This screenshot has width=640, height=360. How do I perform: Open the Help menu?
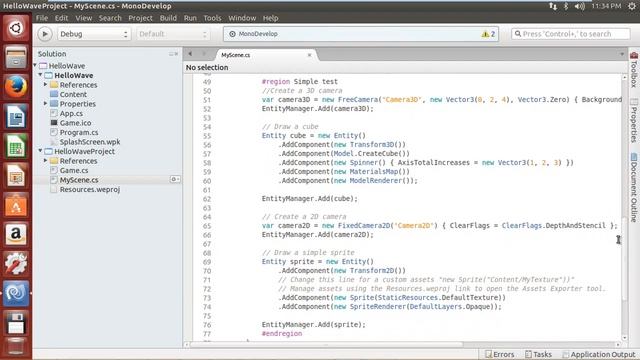point(270,18)
